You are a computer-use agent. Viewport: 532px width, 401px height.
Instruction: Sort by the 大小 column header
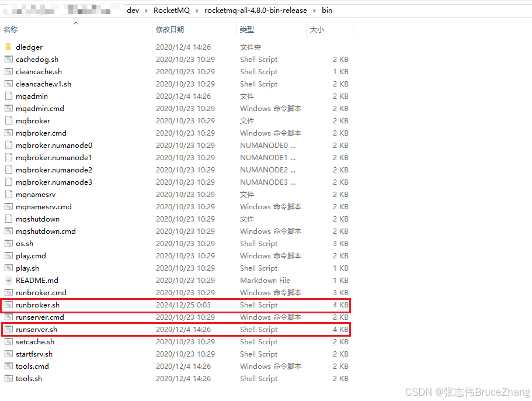click(x=317, y=30)
